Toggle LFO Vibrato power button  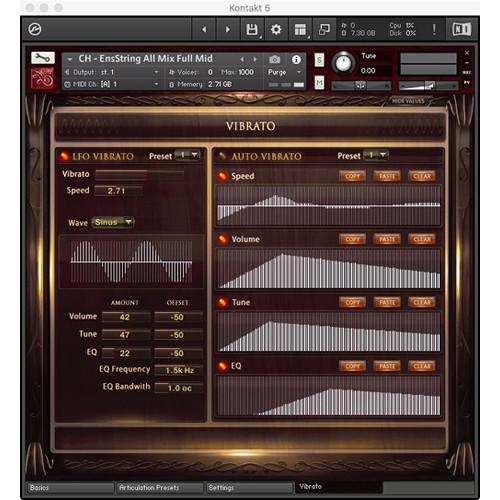click(x=64, y=156)
